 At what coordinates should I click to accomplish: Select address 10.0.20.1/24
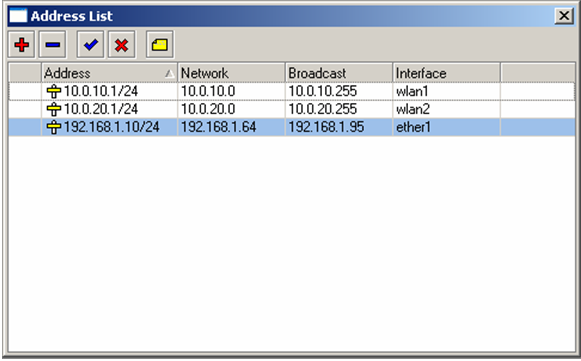click(101, 109)
